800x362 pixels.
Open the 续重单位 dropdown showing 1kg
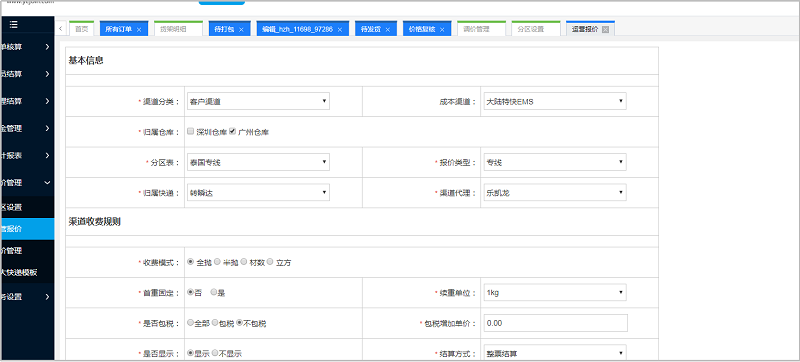tap(555, 293)
